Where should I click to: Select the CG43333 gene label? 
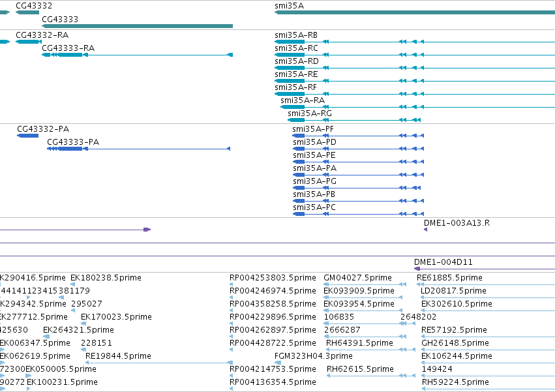[x=60, y=19]
